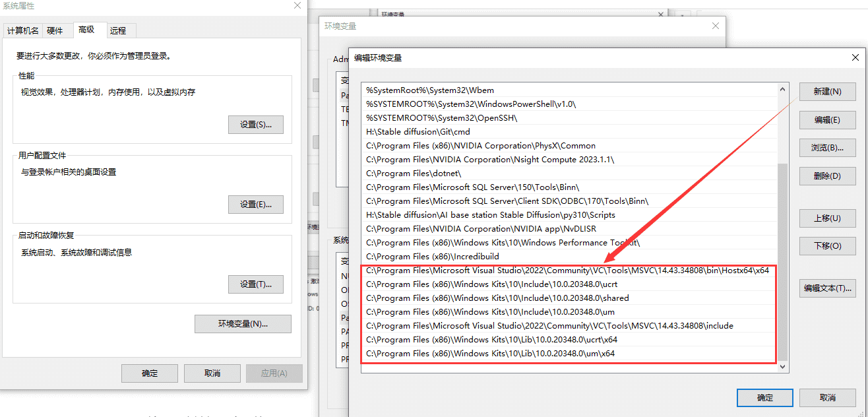The image size is (868, 417).
Task: Click 设置(T) under 启动和故障恢复
Action: click(256, 284)
